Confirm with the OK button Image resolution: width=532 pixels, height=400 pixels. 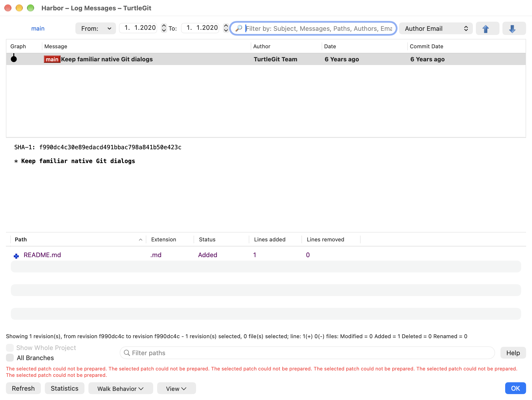tap(515, 388)
